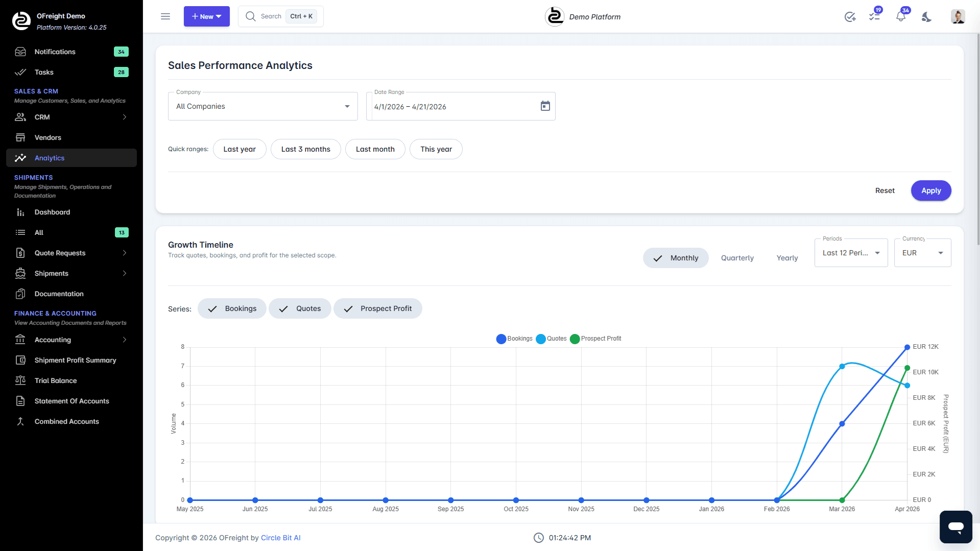Open the Trial Balance page icon
Screen dimensions: 980x551
click(20, 380)
